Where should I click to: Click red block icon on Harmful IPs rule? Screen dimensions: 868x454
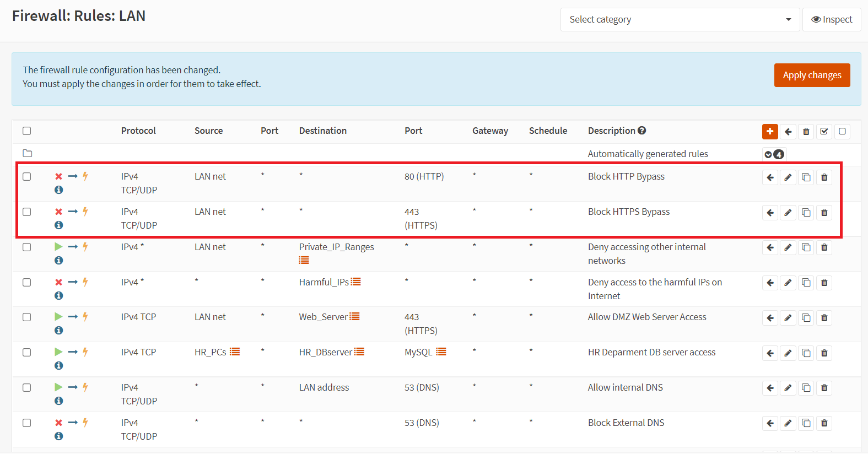[x=58, y=282]
